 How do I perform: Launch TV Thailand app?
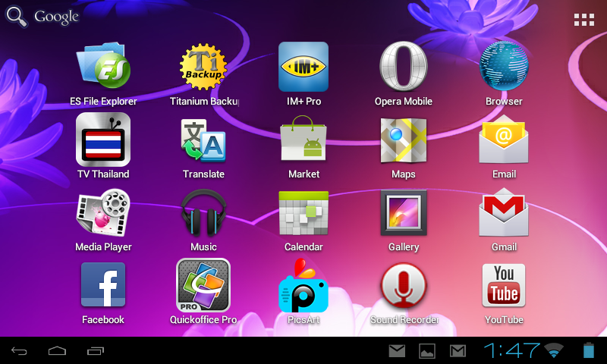click(103, 140)
